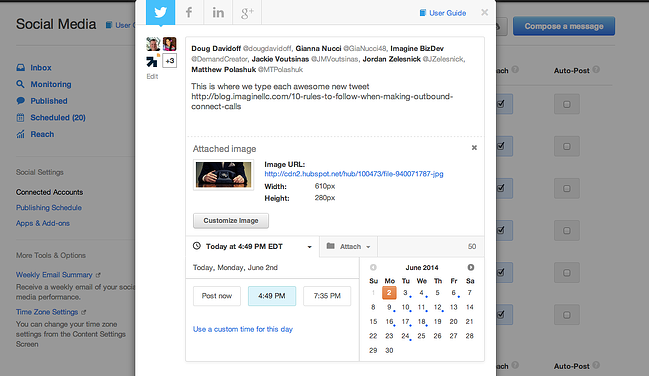Select June 30 in the calendar
Screen dimensions: 649x376
(x=389, y=350)
